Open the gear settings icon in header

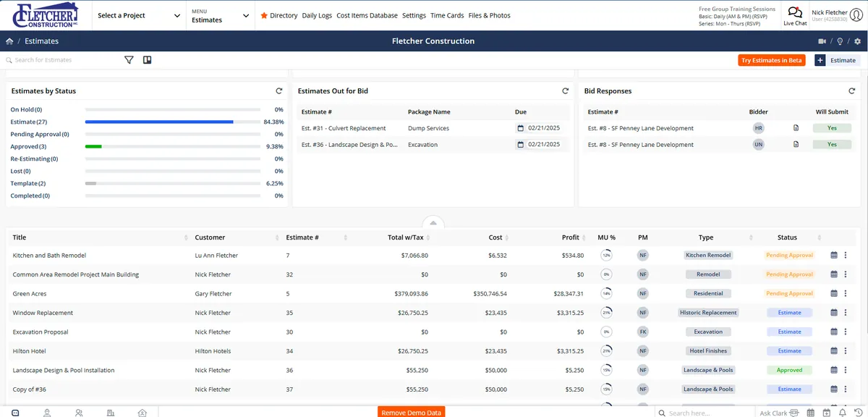857,41
